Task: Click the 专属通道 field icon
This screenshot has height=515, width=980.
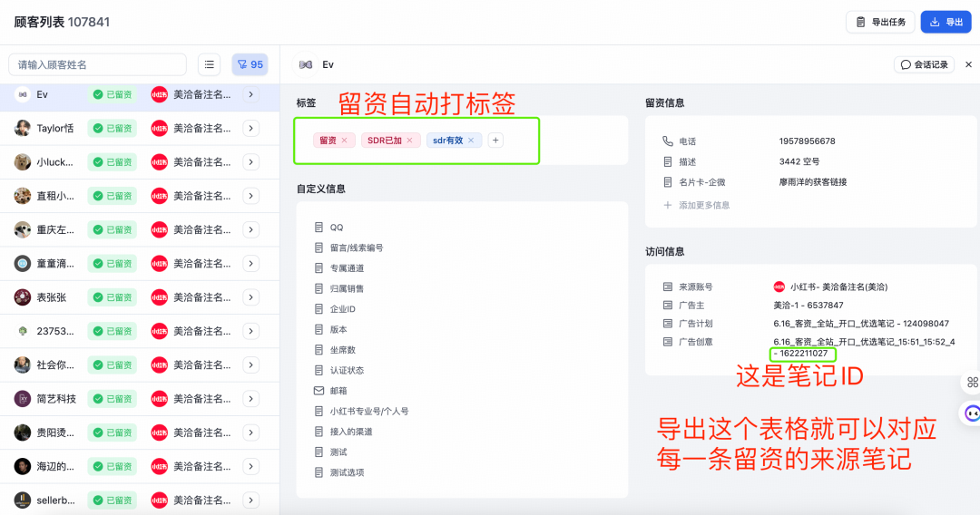Action: (x=318, y=267)
